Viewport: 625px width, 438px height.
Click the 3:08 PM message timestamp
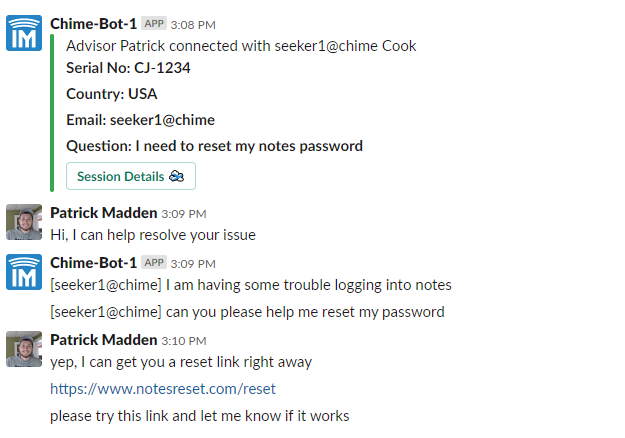pos(193,25)
